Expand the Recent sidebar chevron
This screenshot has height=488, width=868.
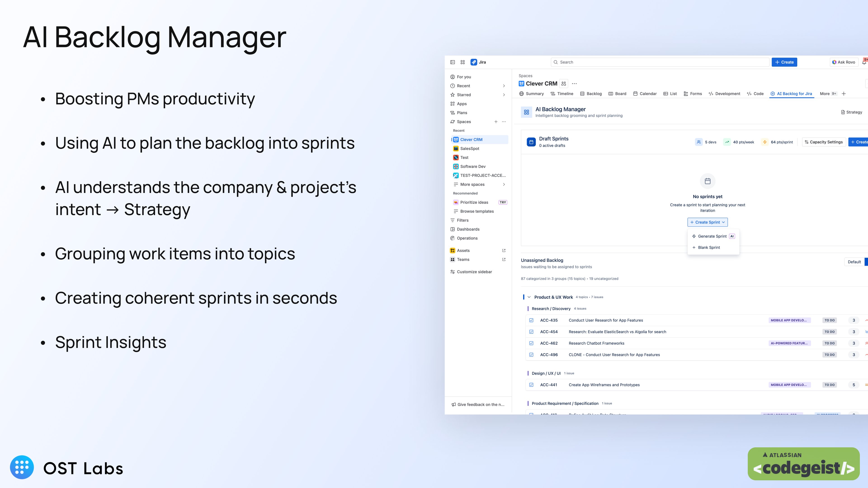[504, 86]
